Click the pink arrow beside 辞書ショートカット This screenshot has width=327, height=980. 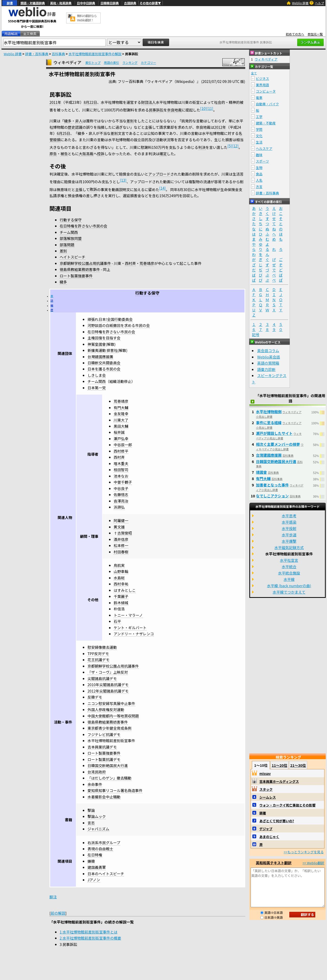(x=252, y=53)
